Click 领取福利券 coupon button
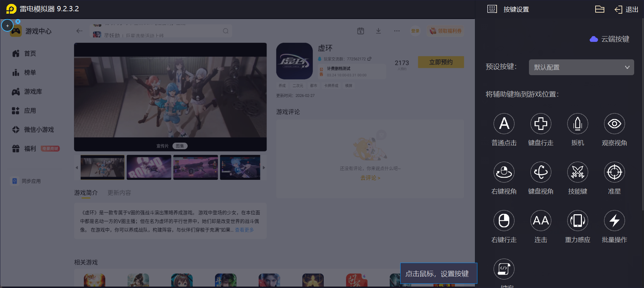 pos(446,31)
